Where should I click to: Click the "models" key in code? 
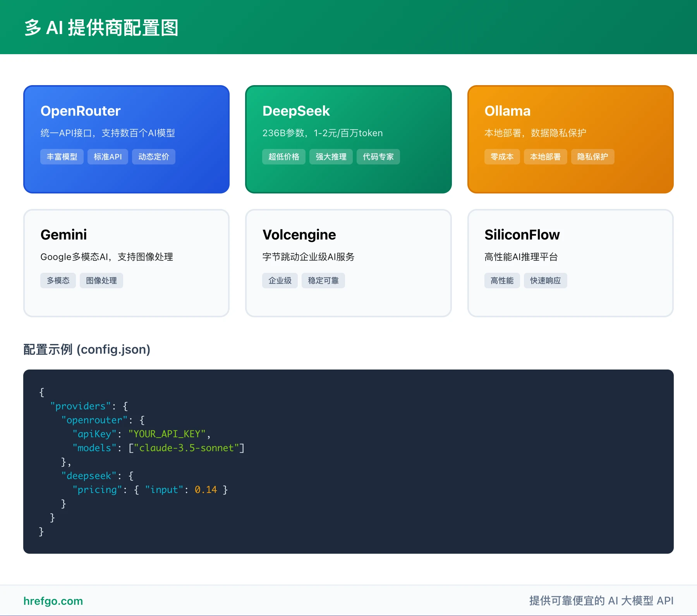tap(94, 448)
